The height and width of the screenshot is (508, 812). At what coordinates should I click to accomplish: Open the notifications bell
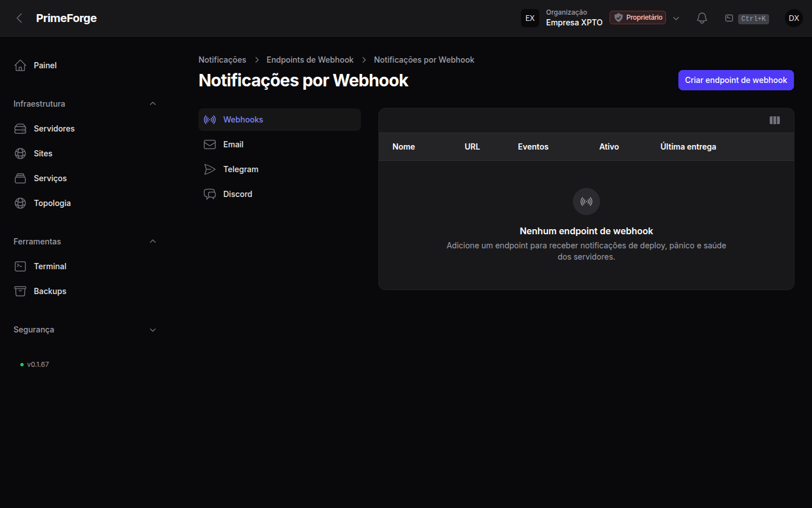702,18
